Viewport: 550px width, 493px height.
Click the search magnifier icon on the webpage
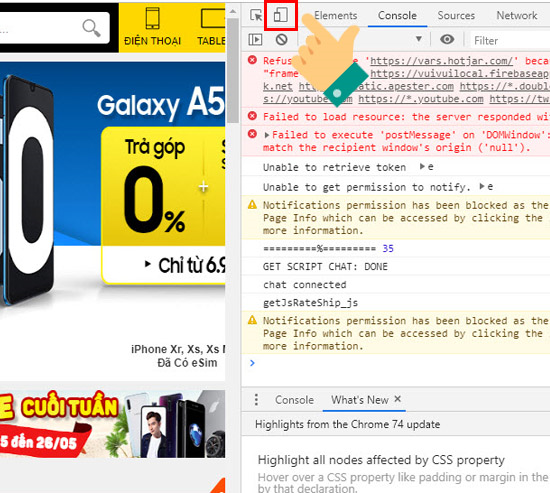pyautogui.click(x=91, y=28)
